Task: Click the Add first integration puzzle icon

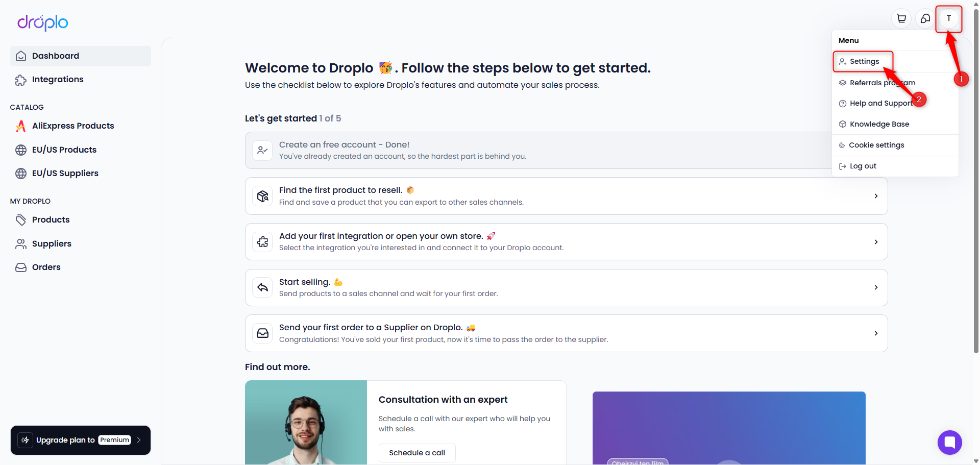Action: [x=262, y=242]
